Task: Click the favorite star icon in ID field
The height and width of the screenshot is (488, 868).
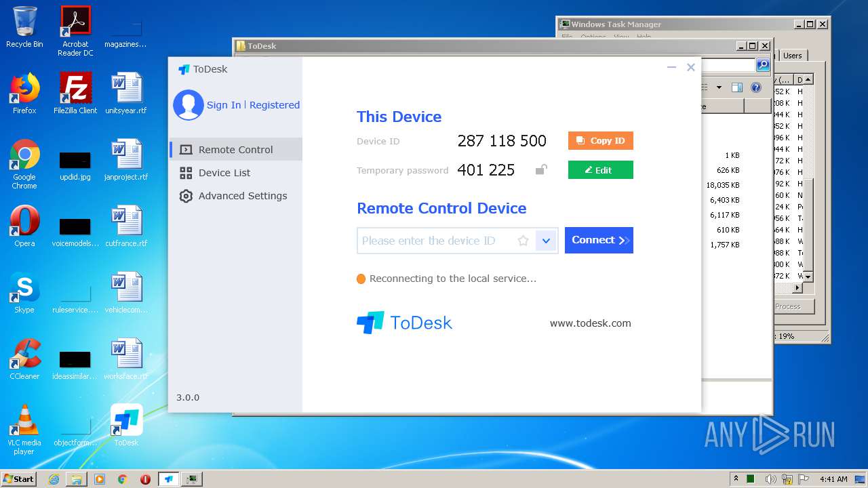Action: [523, 241]
